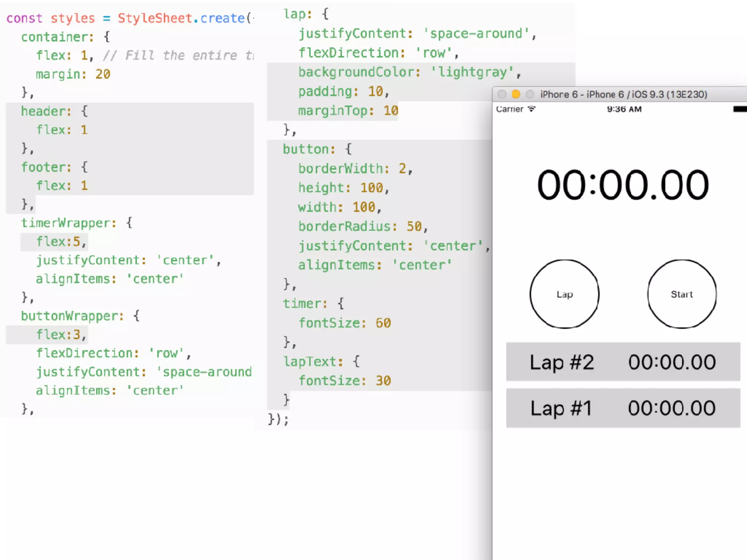The height and width of the screenshot is (560, 747).
Task: Click the Lap #1 time value
Action: point(672,408)
